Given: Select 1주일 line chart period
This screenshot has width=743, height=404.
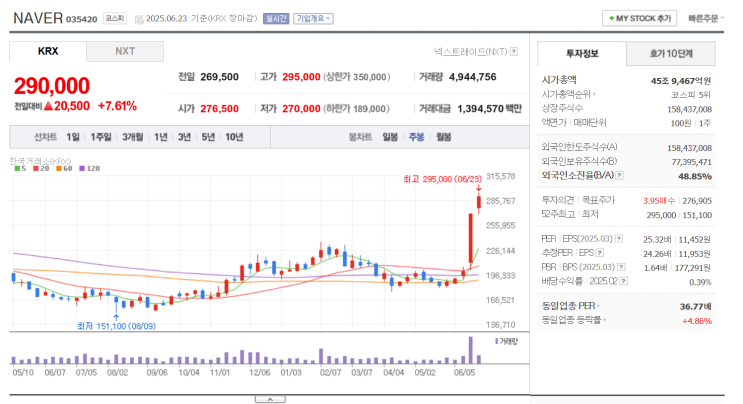Looking at the screenshot, I should (100, 137).
